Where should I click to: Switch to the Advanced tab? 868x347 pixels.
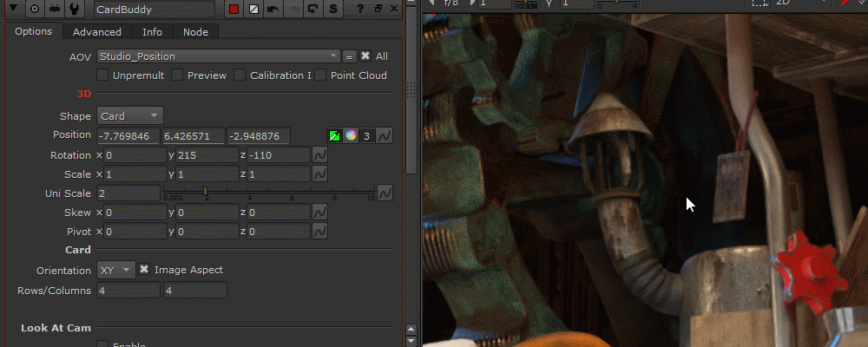tap(97, 32)
